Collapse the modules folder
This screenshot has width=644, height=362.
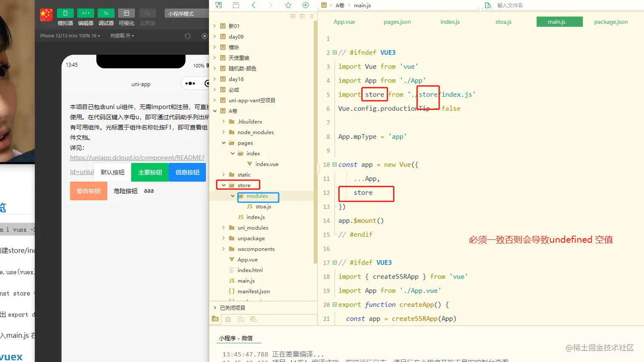click(x=233, y=196)
